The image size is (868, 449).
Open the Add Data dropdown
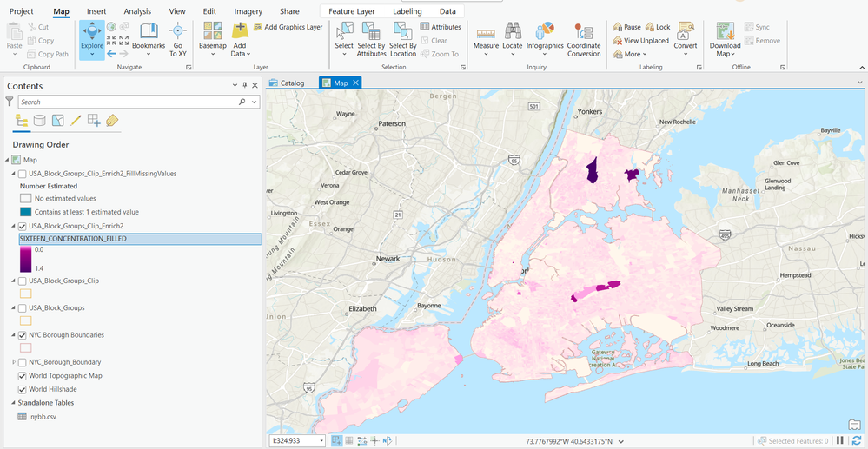[x=248, y=54]
